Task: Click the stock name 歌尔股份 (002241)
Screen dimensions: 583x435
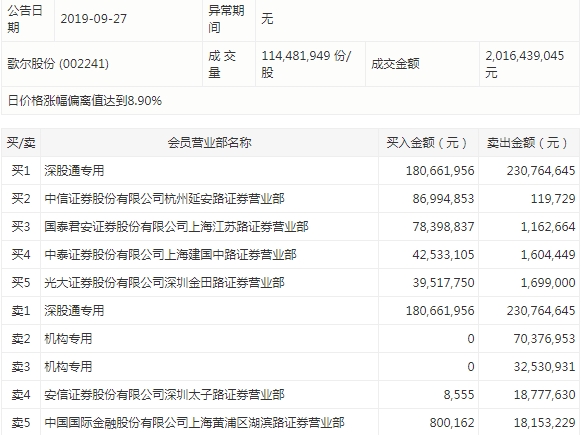Action: point(58,64)
